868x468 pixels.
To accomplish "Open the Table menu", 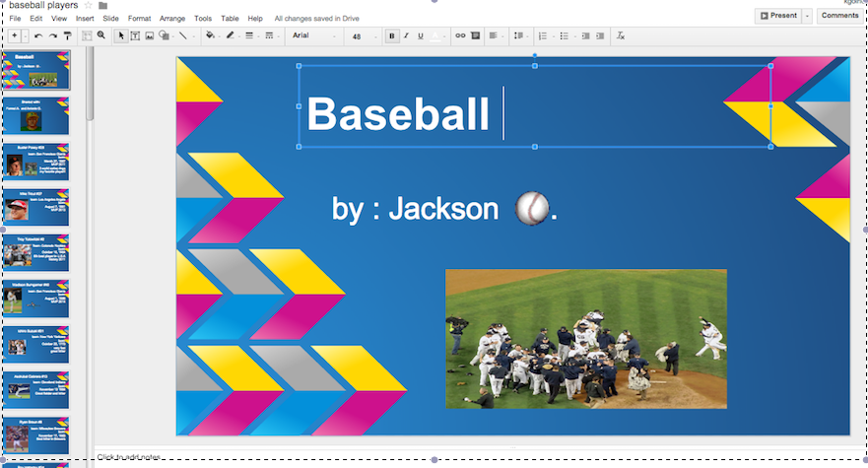I will (230, 19).
